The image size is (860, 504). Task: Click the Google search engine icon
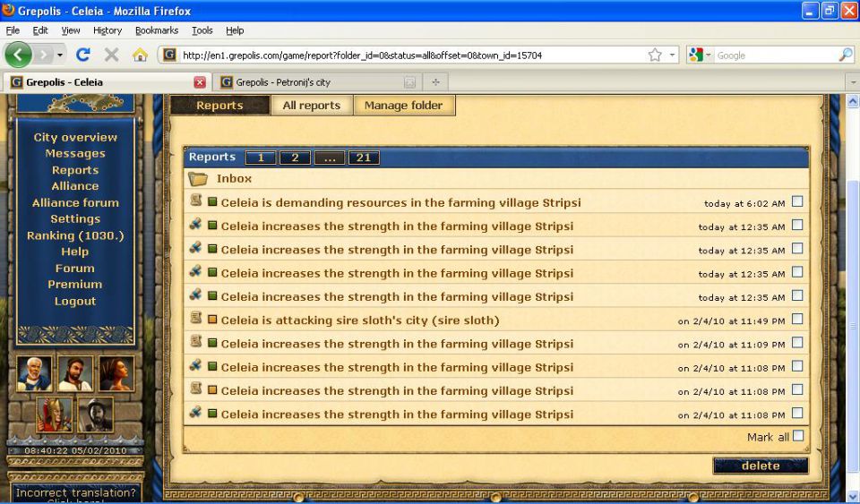point(696,55)
